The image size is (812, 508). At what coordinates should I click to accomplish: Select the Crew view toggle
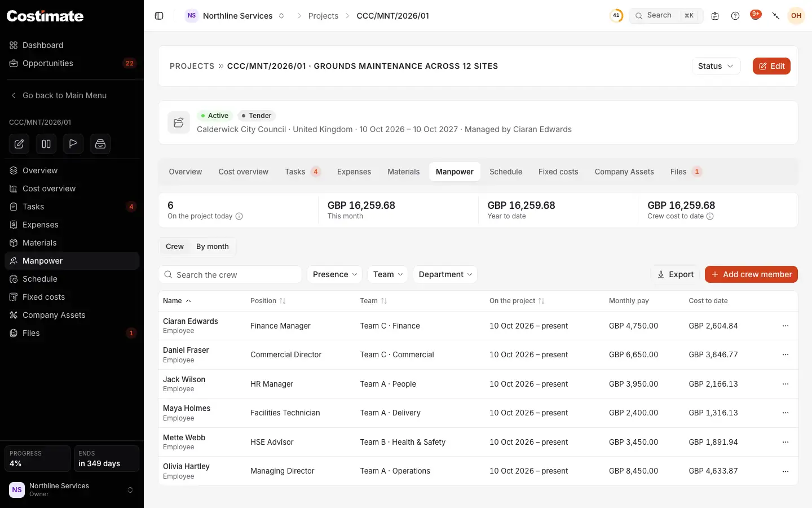click(x=175, y=247)
